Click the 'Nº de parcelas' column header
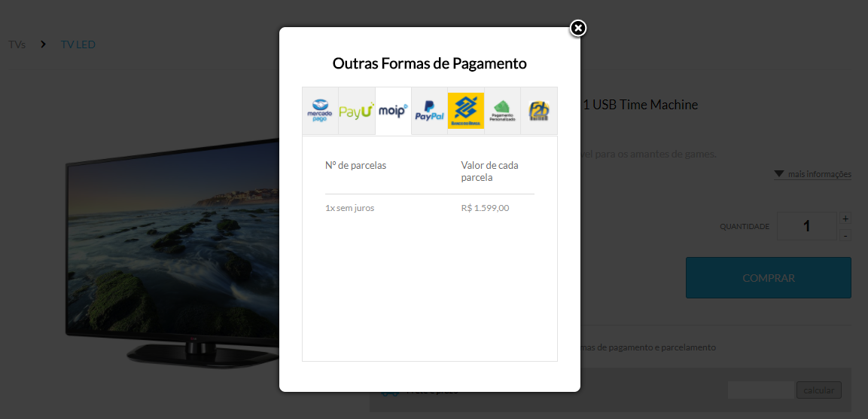 pos(356,165)
